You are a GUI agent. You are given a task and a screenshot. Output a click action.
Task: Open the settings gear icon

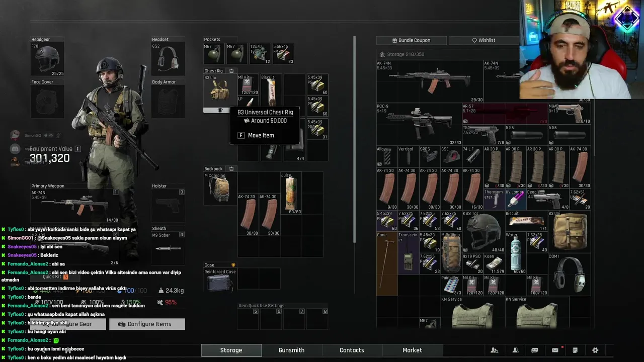[x=595, y=350]
